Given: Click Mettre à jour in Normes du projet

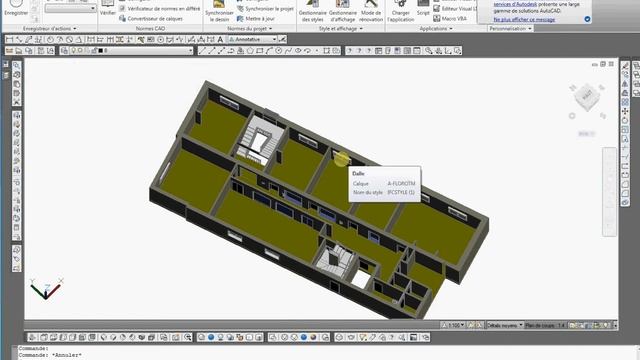Looking at the screenshot, I should (256, 19).
